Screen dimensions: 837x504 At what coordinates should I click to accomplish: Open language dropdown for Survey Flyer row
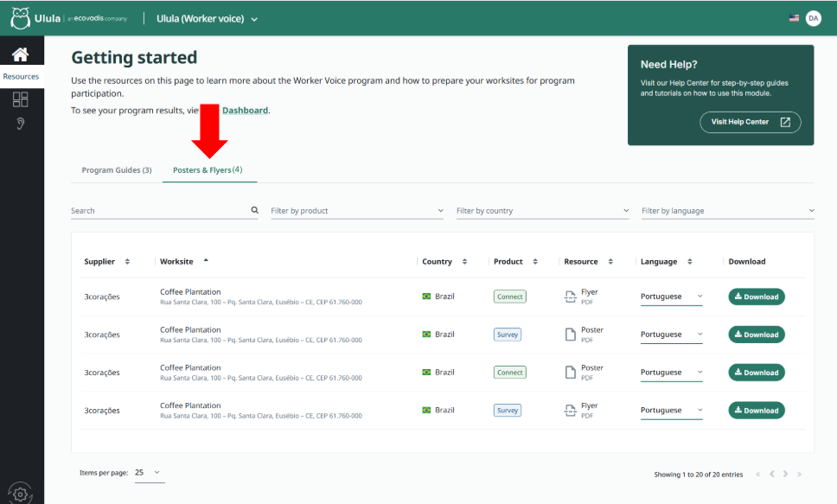672,411
